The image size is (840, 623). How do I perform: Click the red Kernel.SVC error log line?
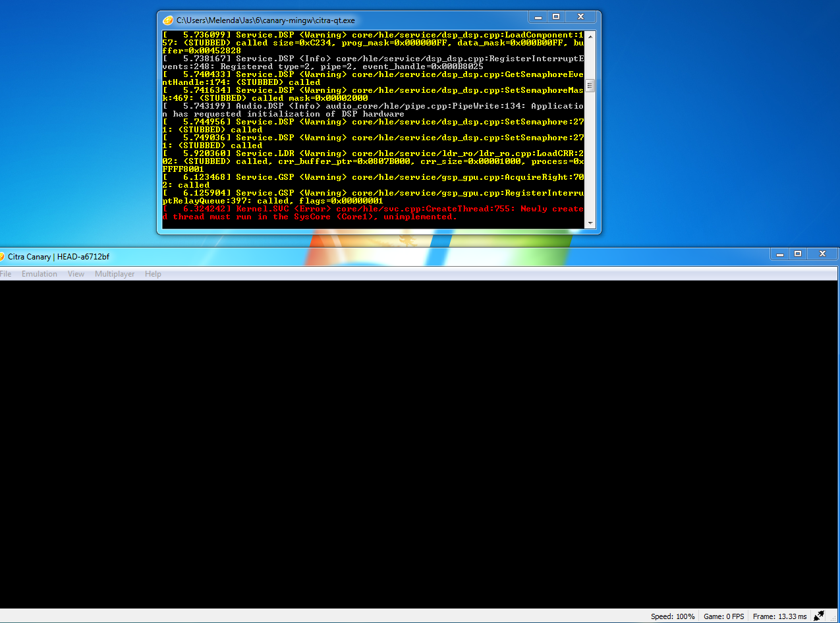click(x=374, y=213)
